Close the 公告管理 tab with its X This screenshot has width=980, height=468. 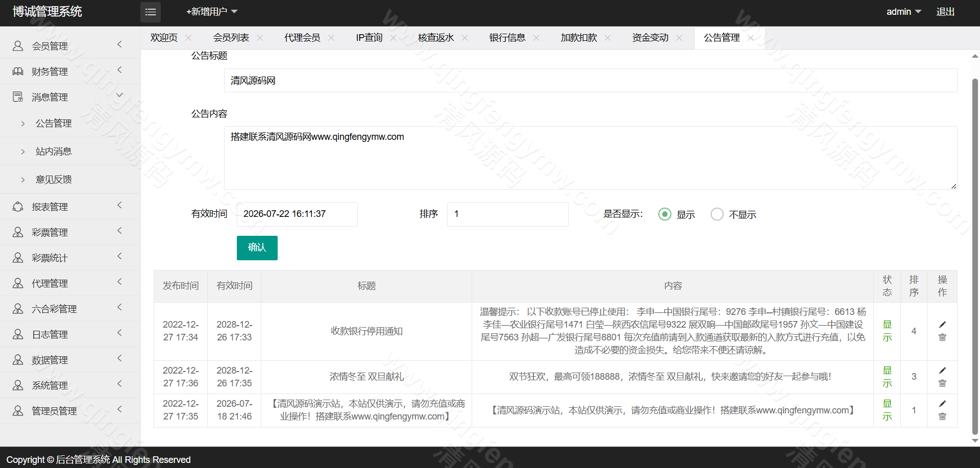pos(750,38)
